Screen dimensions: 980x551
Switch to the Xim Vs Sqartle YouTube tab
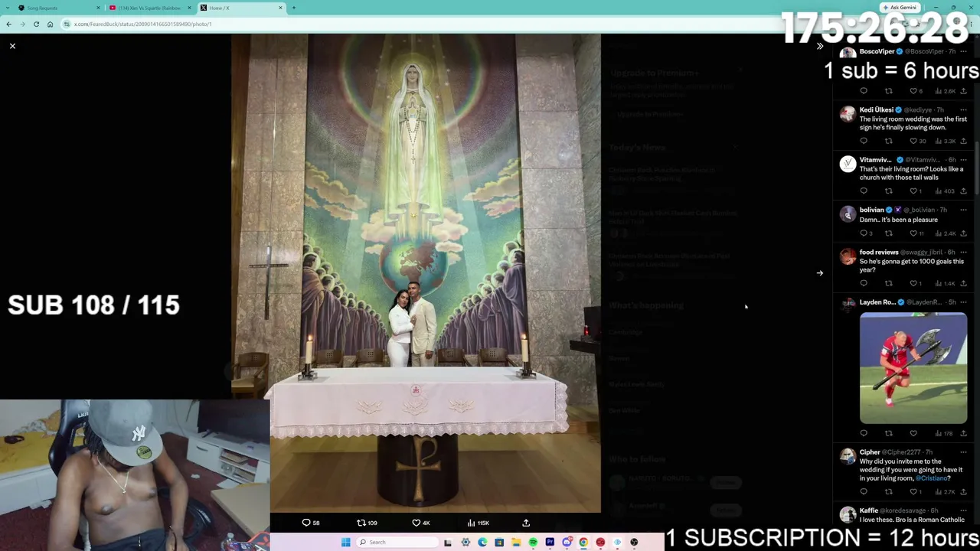(x=149, y=8)
